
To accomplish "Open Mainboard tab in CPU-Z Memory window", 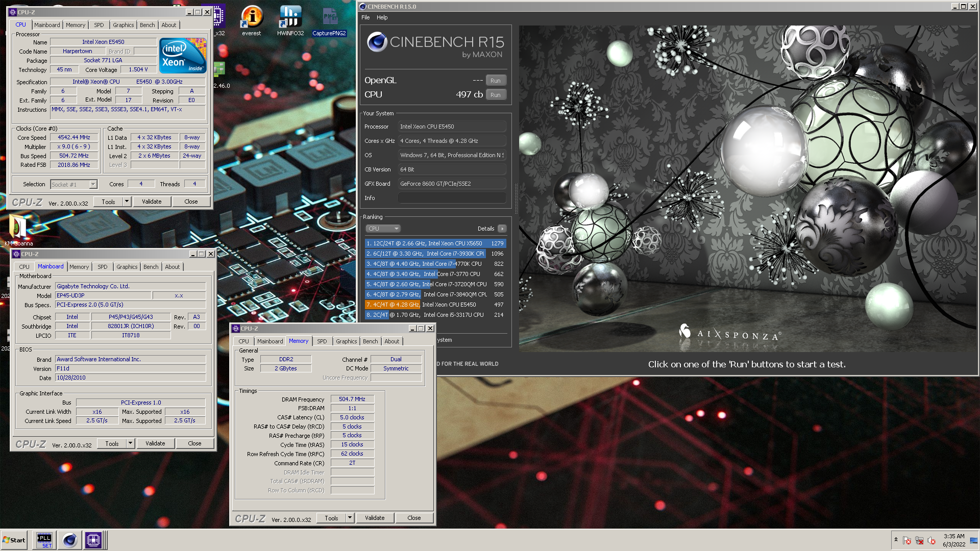I will [270, 341].
